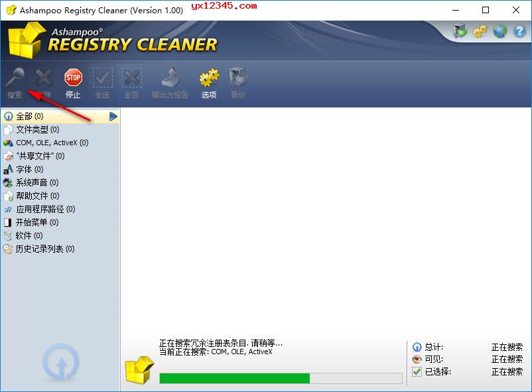
Task: Select the 文件类型 (0) category
Action: click(60, 129)
